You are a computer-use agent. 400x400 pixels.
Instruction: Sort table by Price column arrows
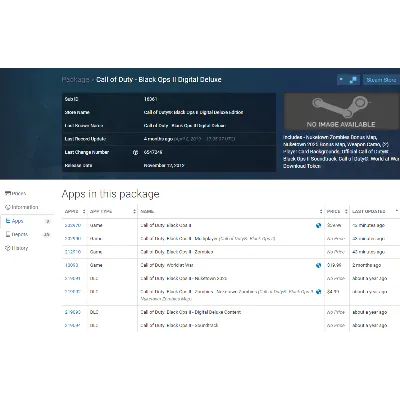click(346, 211)
